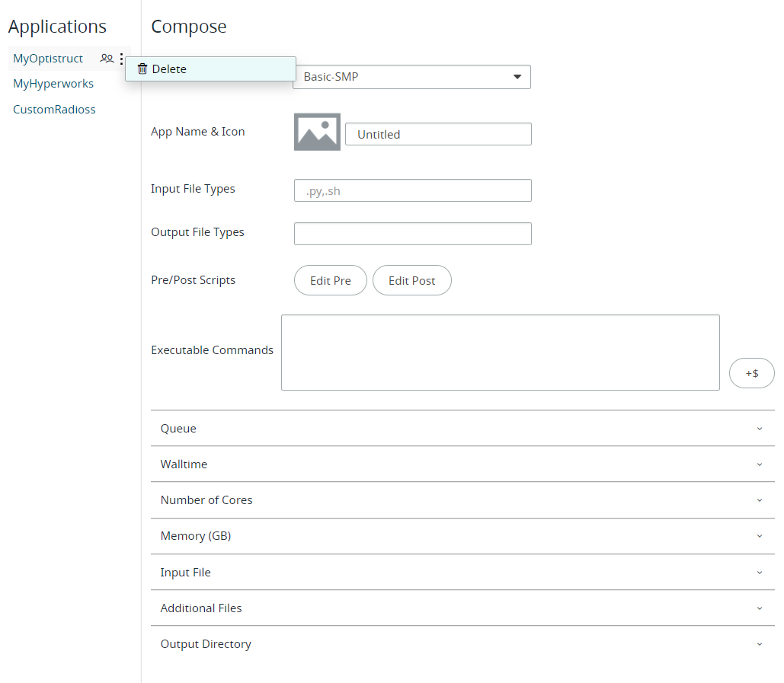Screen dimensions: 784x683
Task: Click inside the Executable Commands text area
Action: pyautogui.click(x=501, y=353)
